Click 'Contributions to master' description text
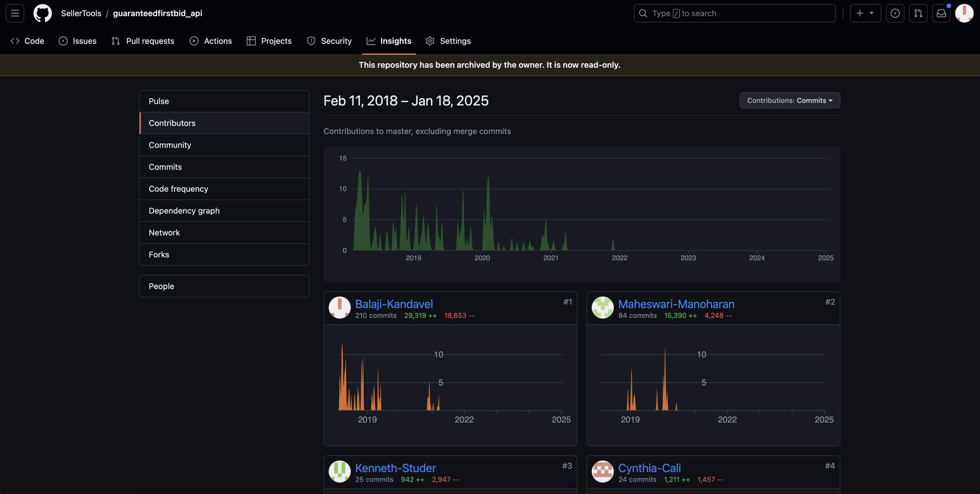980x494 pixels. (417, 131)
